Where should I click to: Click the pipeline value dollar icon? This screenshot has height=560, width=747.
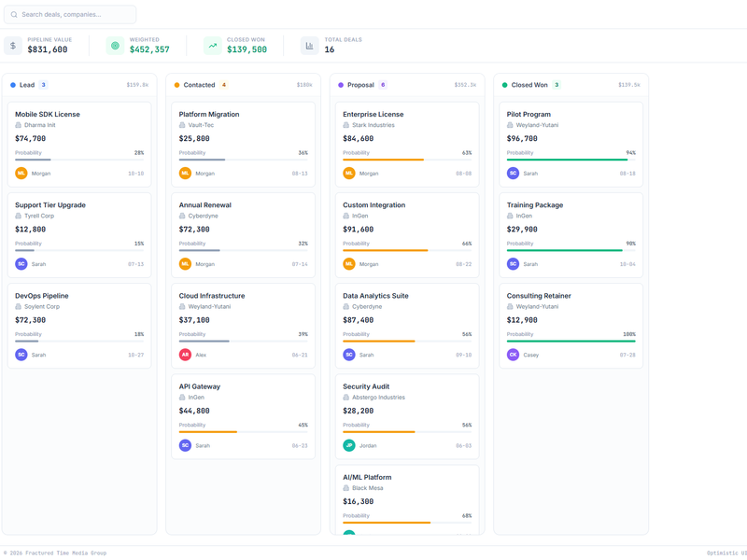tap(13, 44)
